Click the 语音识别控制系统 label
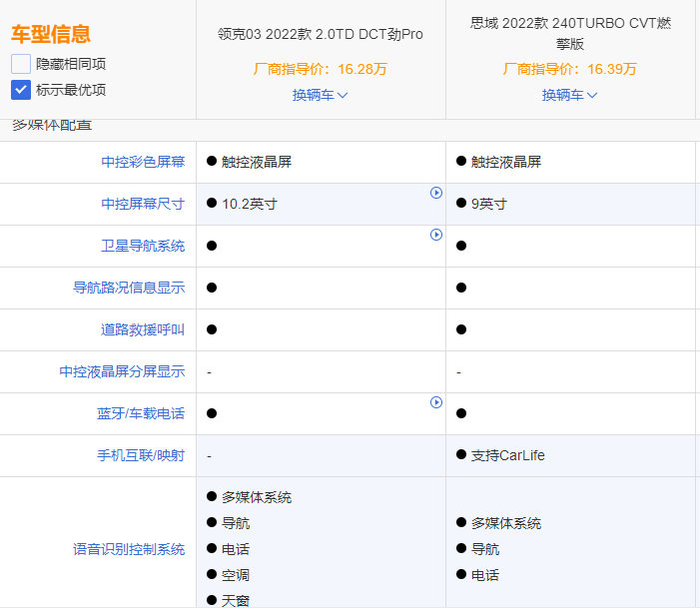The width and height of the screenshot is (700, 612). [129, 549]
